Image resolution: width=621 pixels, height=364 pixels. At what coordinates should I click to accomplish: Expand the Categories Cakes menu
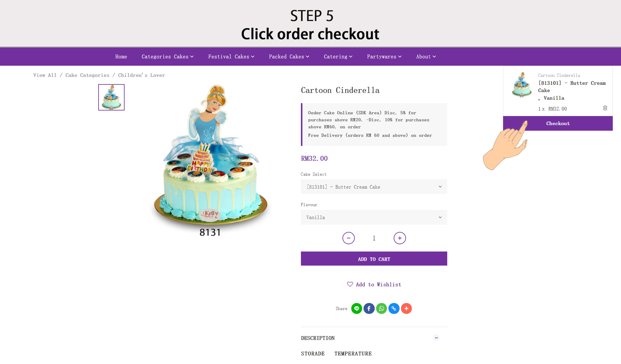click(x=168, y=57)
